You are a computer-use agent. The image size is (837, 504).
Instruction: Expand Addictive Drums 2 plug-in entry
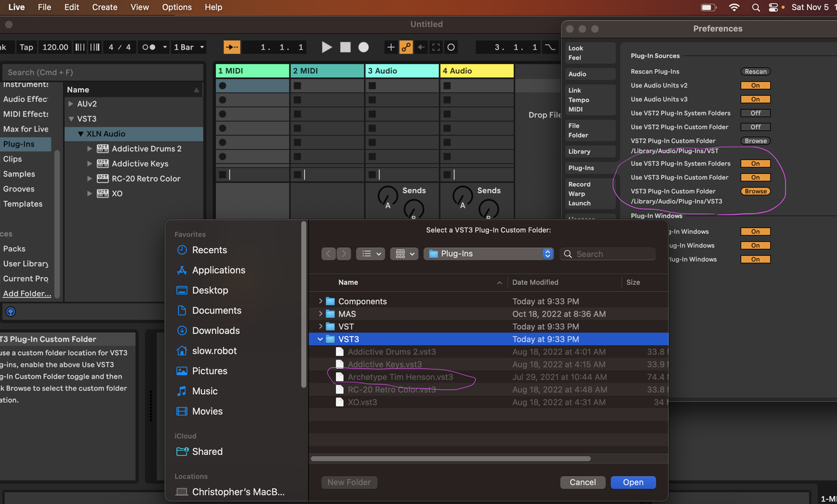[x=90, y=149]
